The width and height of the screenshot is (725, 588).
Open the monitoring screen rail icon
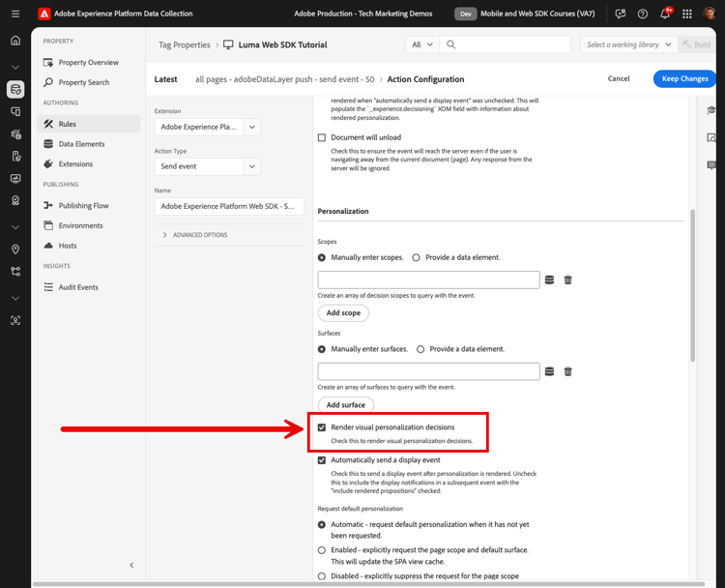click(x=15, y=178)
